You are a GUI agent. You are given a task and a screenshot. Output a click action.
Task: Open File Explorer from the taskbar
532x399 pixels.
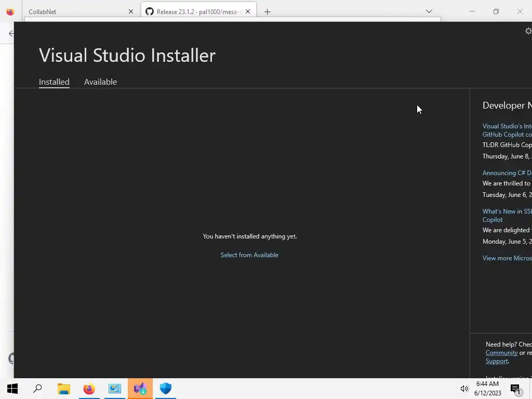63,389
